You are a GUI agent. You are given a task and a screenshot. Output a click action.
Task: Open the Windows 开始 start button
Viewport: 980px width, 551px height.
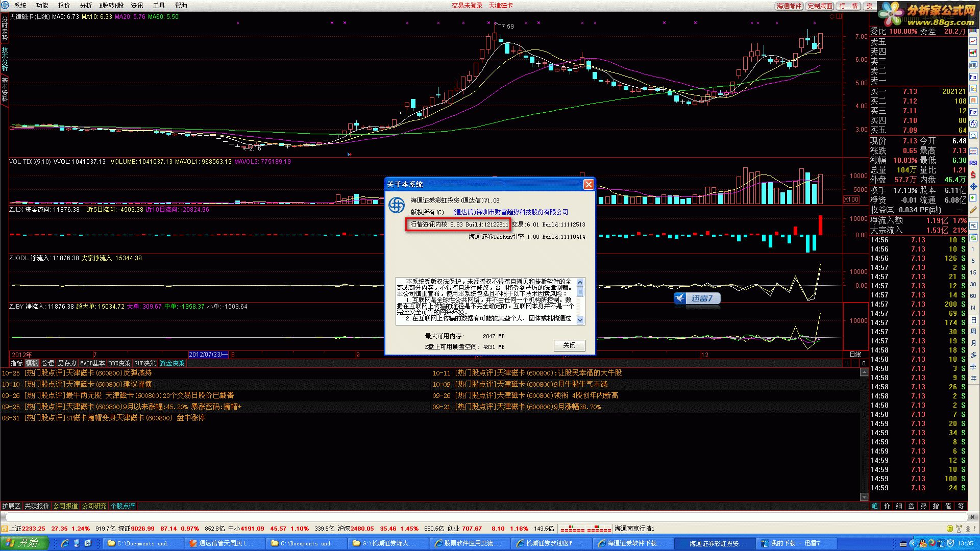coord(24,543)
